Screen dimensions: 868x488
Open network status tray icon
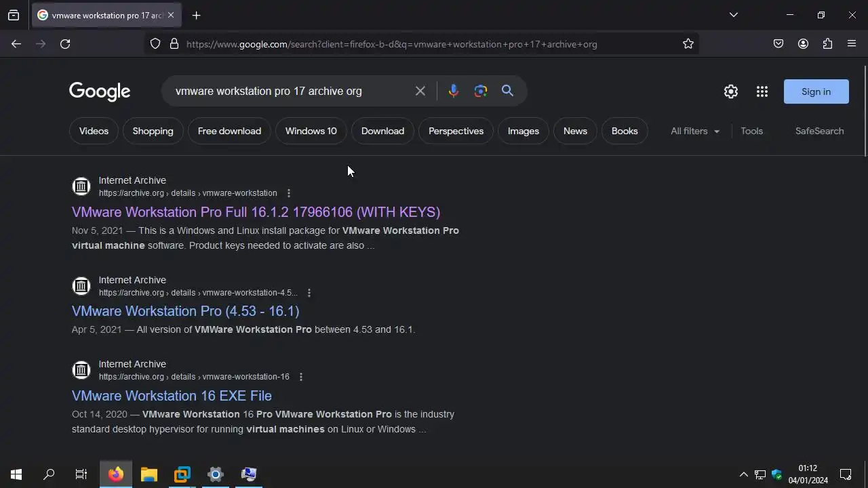760,474
